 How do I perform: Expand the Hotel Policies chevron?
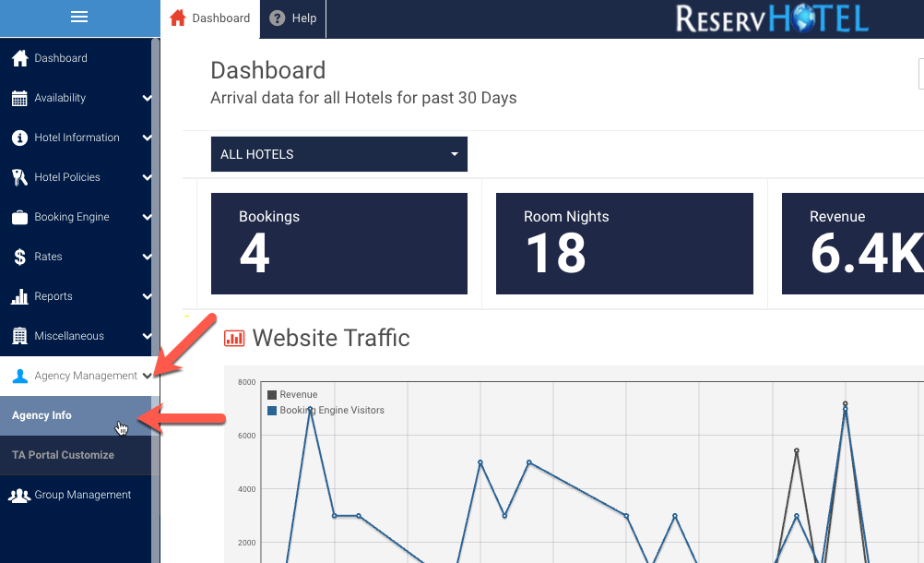click(x=147, y=177)
